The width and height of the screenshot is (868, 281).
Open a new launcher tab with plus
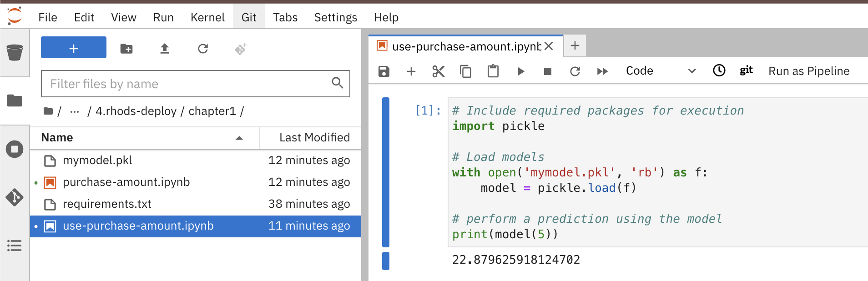tap(575, 45)
